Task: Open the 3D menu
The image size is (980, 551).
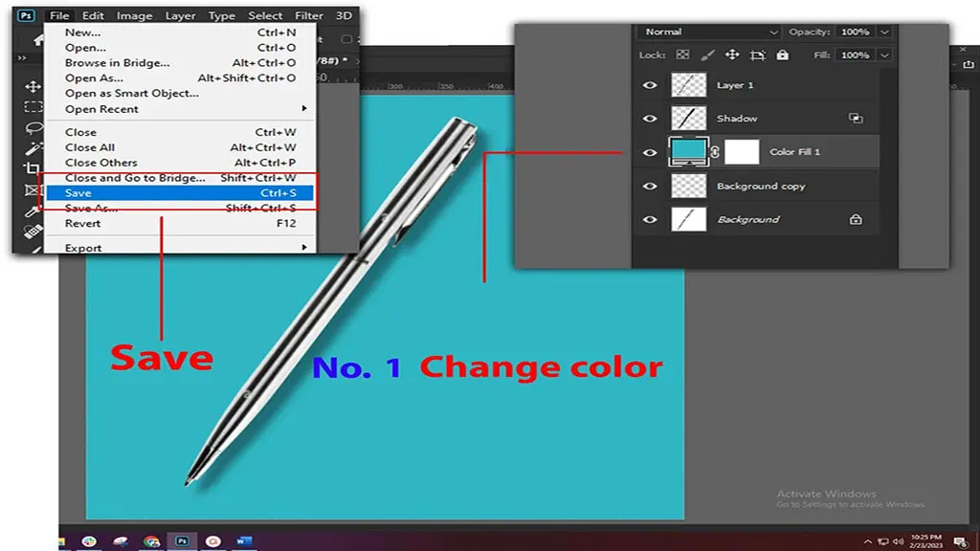Action: pos(344,15)
